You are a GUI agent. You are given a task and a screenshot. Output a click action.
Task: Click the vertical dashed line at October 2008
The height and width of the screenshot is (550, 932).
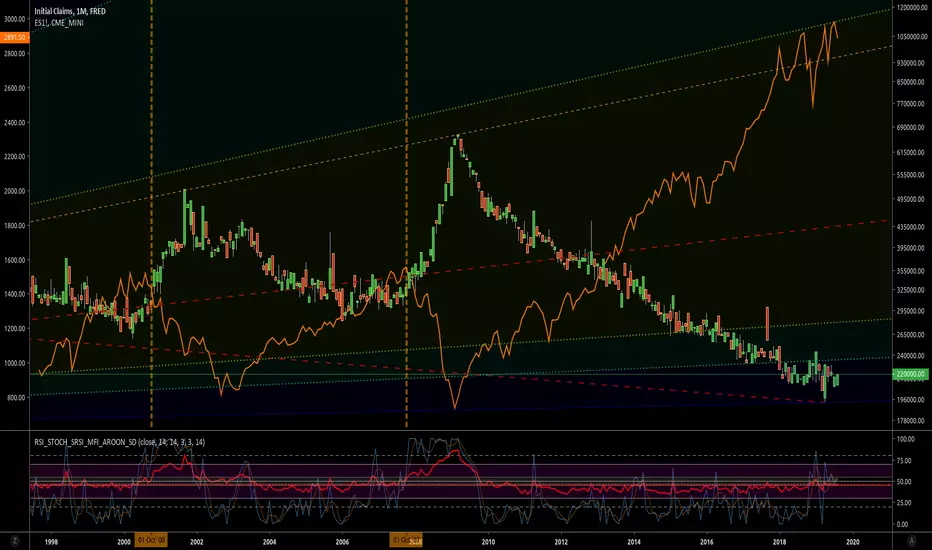click(x=407, y=214)
